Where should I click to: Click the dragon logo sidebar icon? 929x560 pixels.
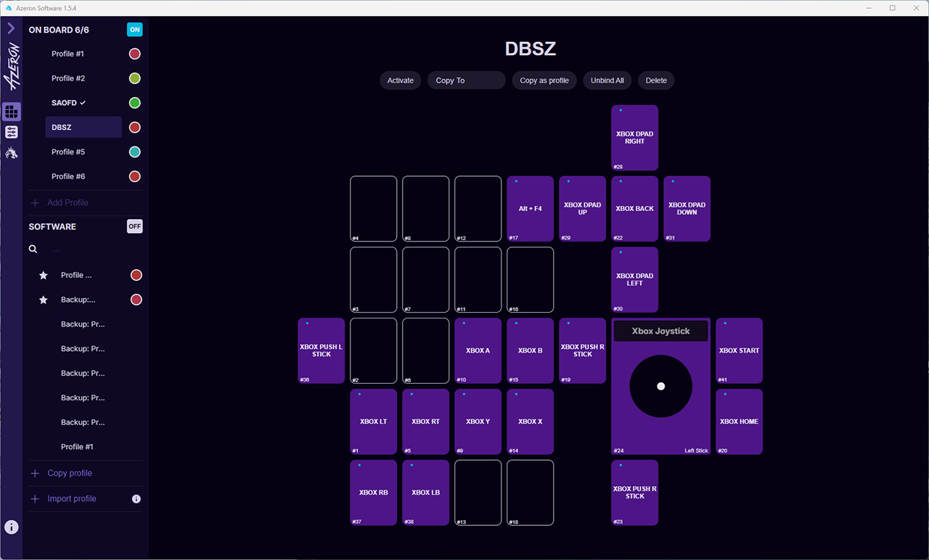12,152
